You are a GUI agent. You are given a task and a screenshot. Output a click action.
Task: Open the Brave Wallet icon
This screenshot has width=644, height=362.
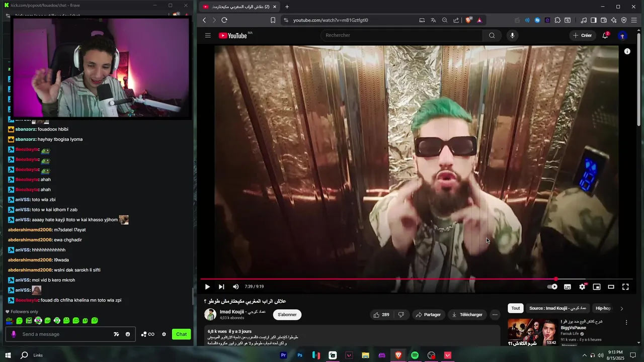point(604,20)
